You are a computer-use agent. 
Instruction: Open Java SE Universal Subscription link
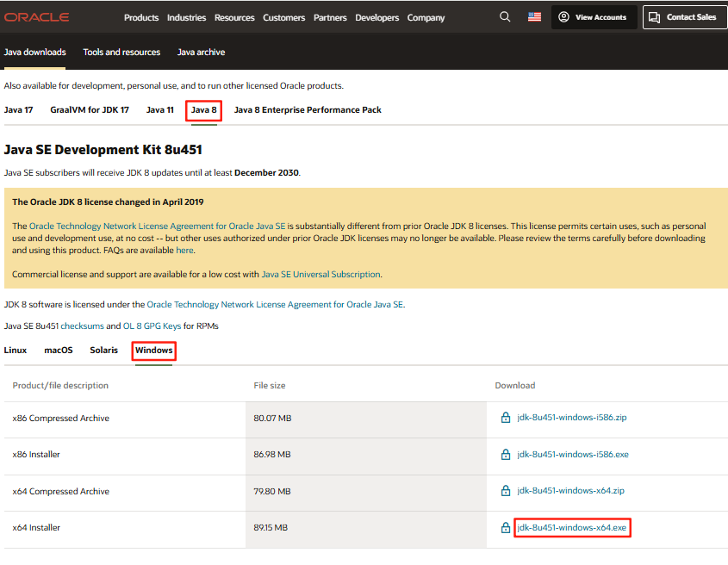(320, 275)
